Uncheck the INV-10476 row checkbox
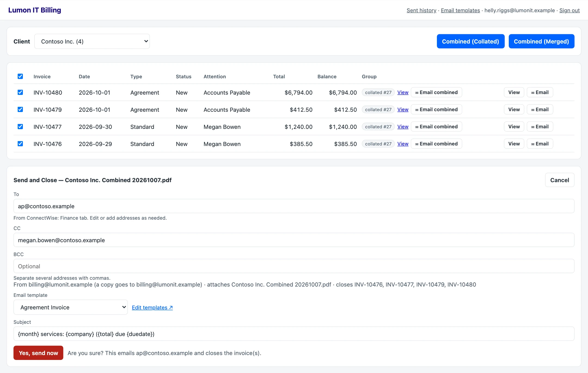The height and width of the screenshot is (373, 588). [20, 144]
